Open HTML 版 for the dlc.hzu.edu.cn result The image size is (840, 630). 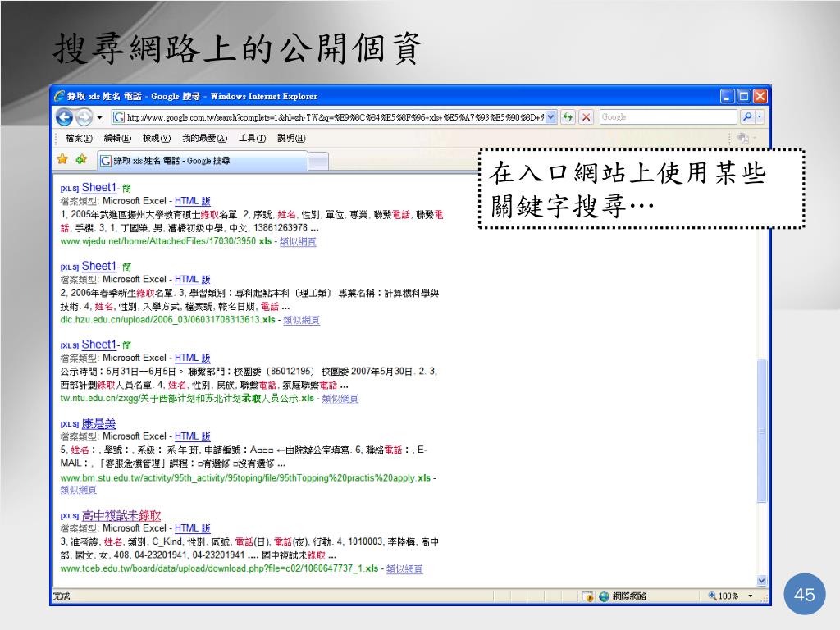[192, 280]
